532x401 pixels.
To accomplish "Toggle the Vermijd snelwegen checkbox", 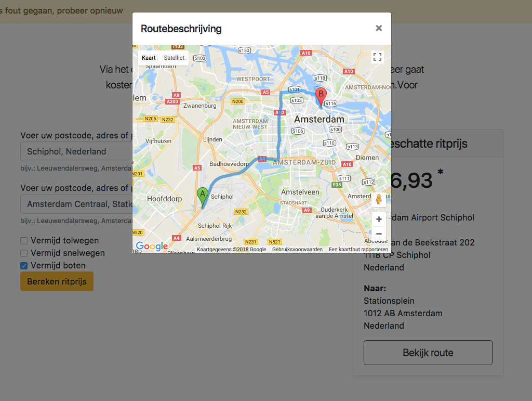I will tap(24, 253).
